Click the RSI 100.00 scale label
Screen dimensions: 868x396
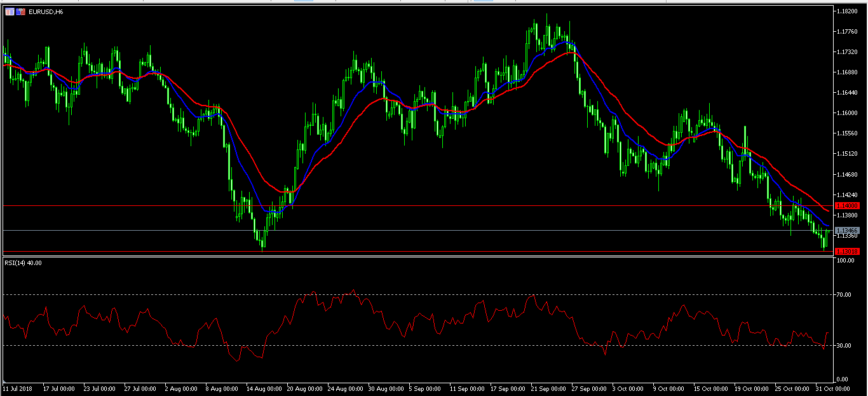click(847, 260)
